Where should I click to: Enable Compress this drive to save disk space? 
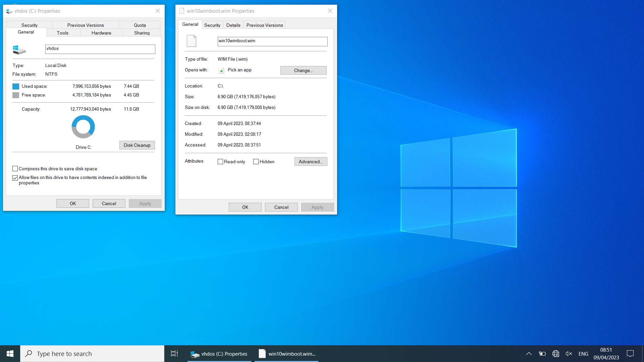(x=15, y=169)
